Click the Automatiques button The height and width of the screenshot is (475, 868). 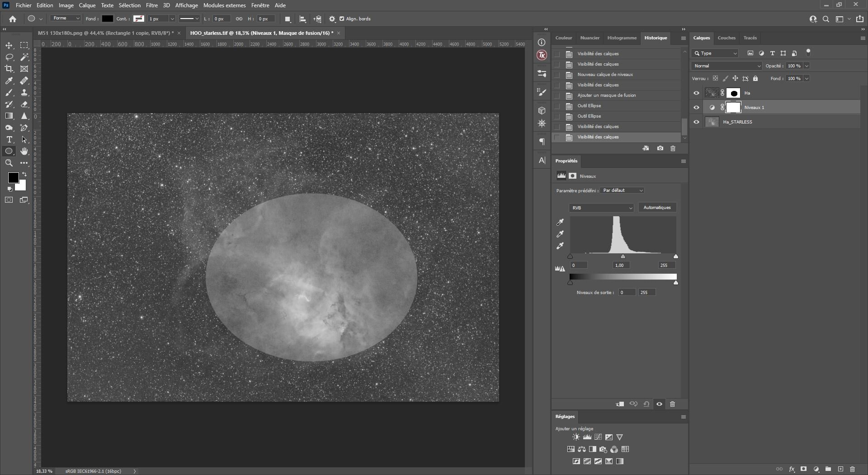click(x=657, y=208)
